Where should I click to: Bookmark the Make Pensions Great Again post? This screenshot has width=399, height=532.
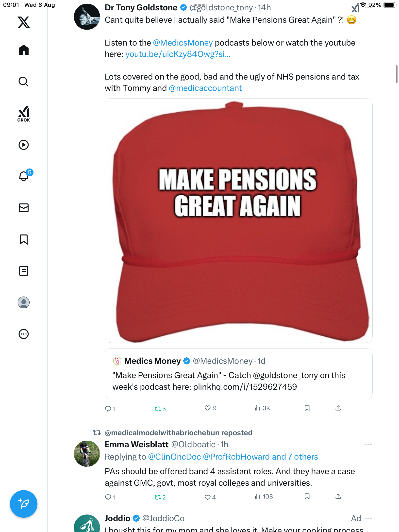(307, 408)
